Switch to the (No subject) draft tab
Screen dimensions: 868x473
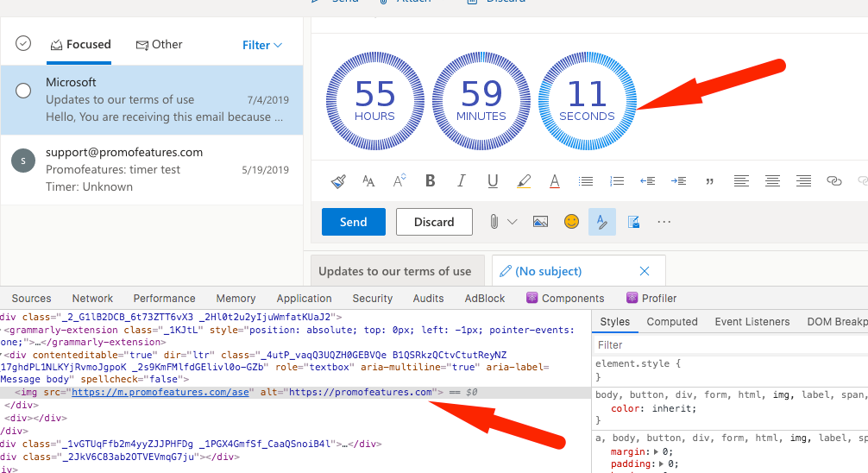point(548,271)
